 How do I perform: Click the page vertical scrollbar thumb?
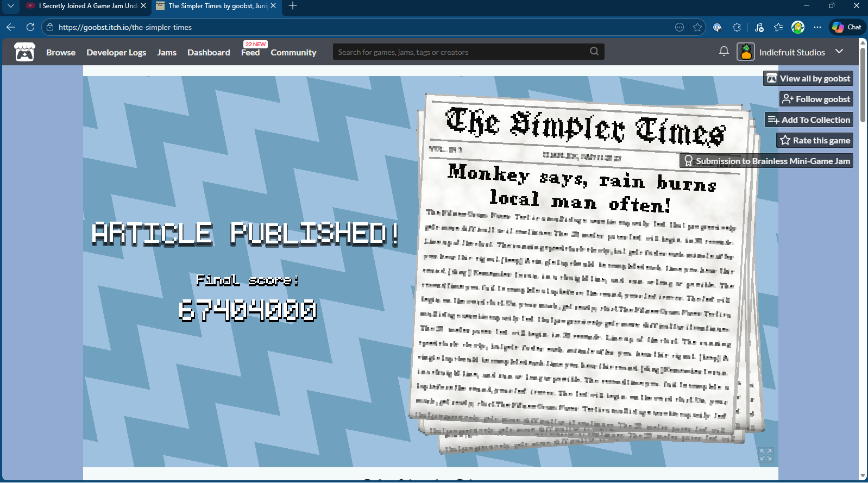coord(863,84)
